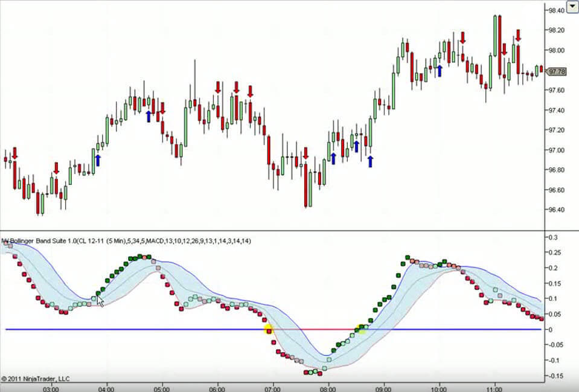
Task: Select the blue up arrow near 04:00
Action: pyautogui.click(x=98, y=160)
